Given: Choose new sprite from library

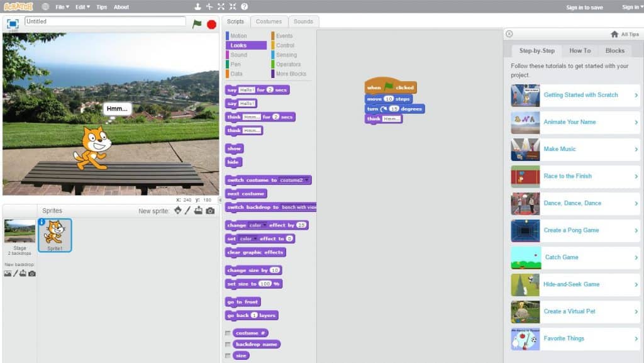Looking at the screenshot, I should pyautogui.click(x=177, y=211).
